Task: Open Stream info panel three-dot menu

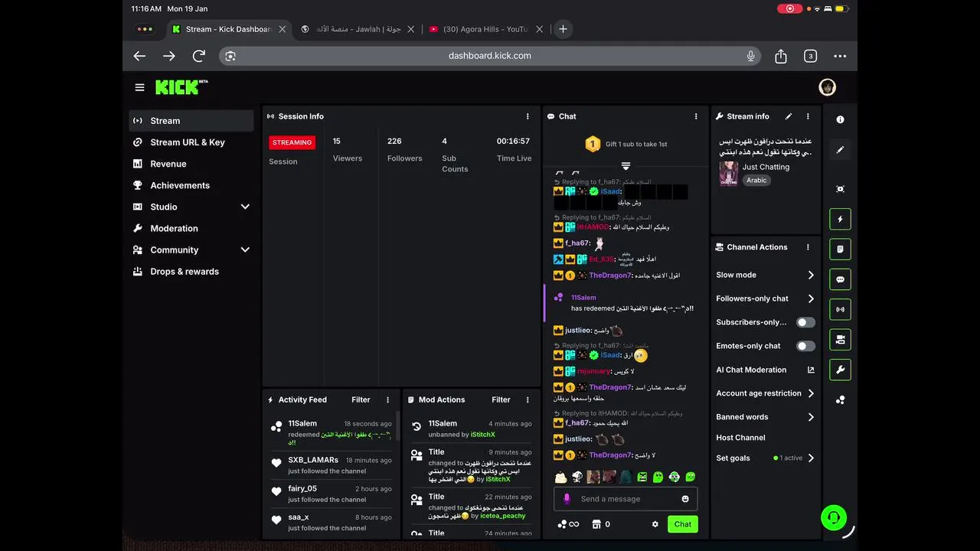Action: [x=808, y=116]
